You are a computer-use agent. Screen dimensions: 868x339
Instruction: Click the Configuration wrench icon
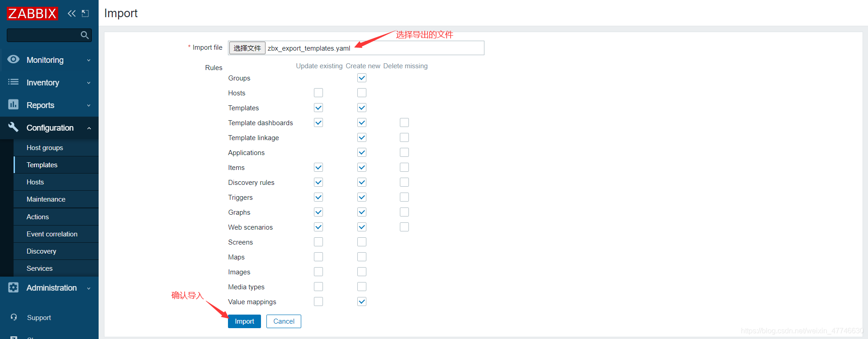click(14, 127)
